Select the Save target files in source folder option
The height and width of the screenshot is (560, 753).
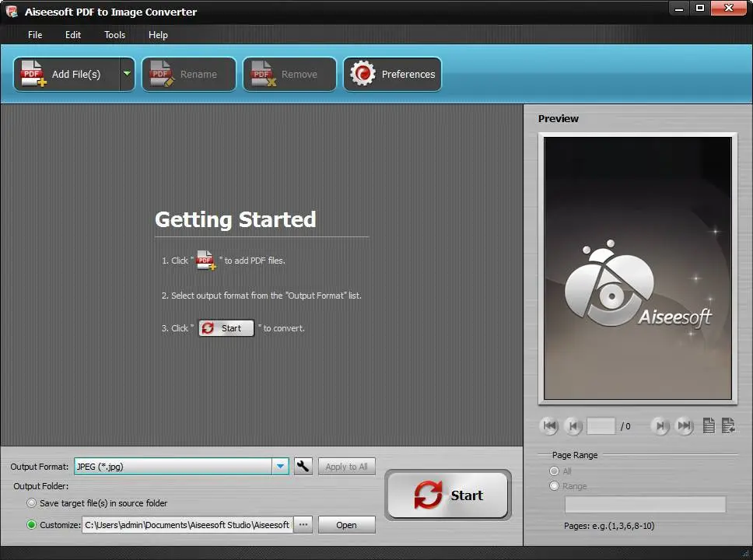coord(32,503)
